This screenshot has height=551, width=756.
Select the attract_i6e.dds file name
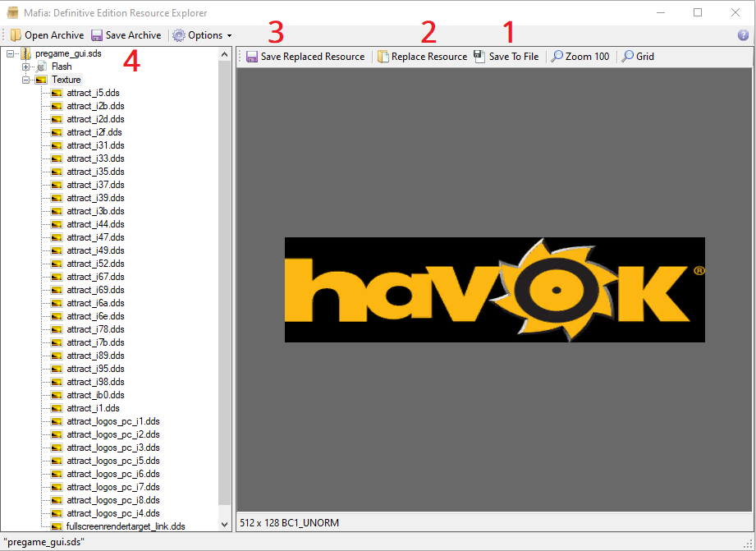coord(95,316)
